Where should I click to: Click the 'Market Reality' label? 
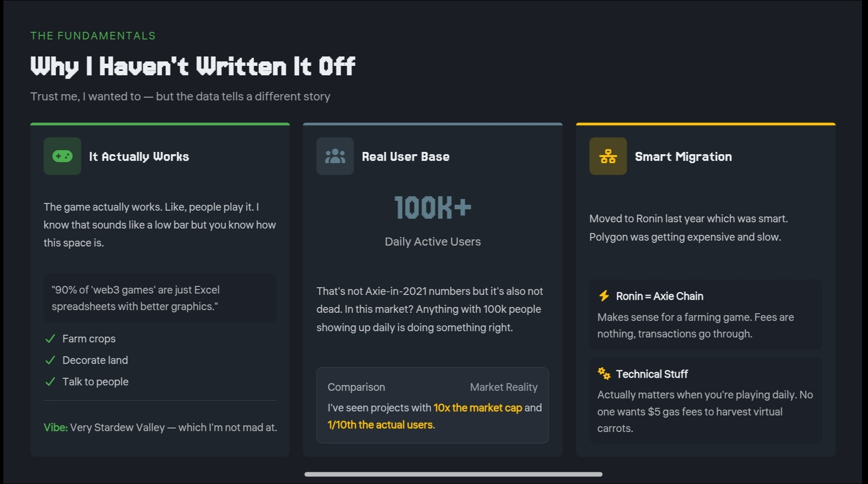click(503, 387)
